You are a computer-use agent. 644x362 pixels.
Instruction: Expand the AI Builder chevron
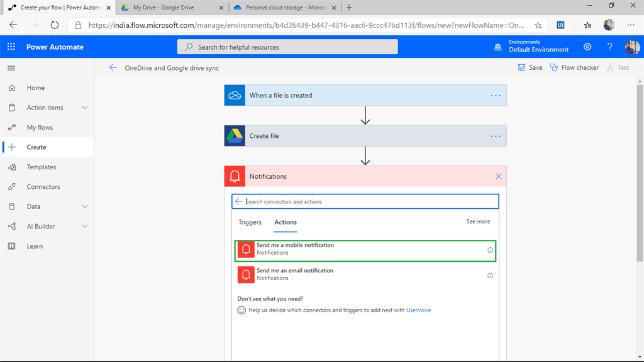pyautogui.click(x=85, y=226)
